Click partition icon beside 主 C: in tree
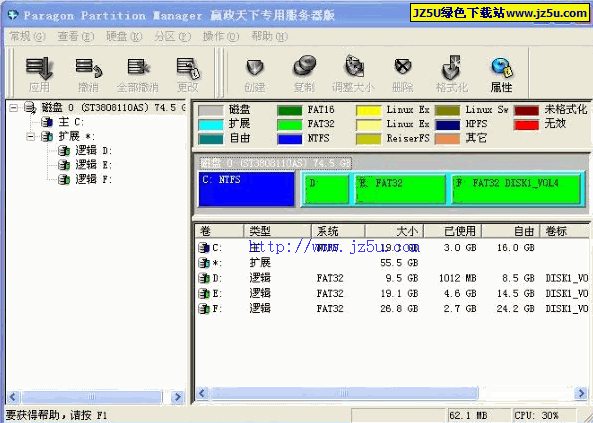The height and width of the screenshot is (423, 593). (47, 122)
